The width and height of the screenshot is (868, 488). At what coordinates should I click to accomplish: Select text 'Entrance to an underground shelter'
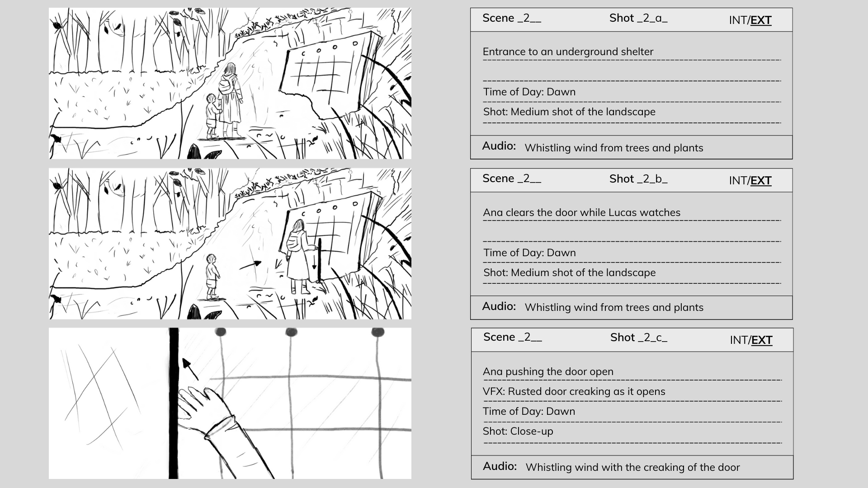point(568,52)
